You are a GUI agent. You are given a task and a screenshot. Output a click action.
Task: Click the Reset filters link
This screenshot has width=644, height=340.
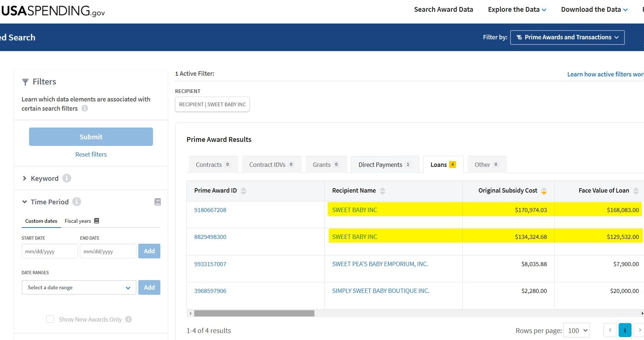tap(91, 154)
